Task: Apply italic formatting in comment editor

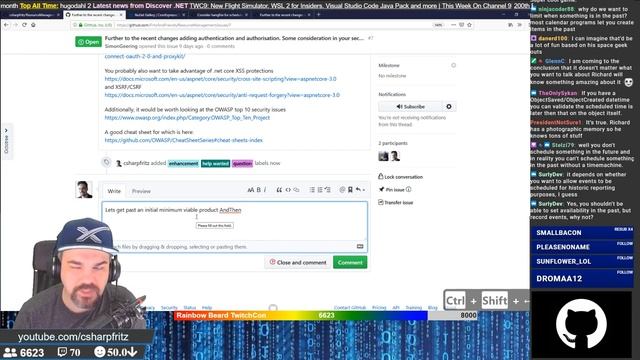Action: pyautogui.click(x=265, y=190)
